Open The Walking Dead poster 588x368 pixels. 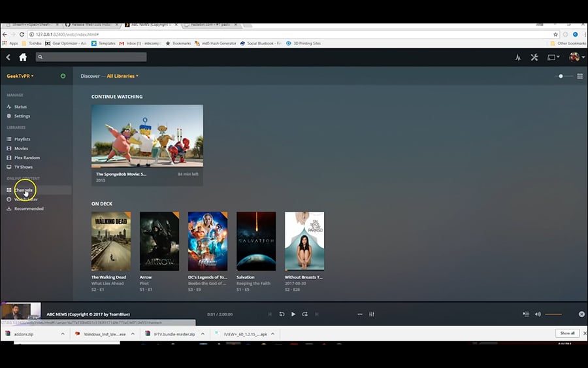tap(111, 241)
